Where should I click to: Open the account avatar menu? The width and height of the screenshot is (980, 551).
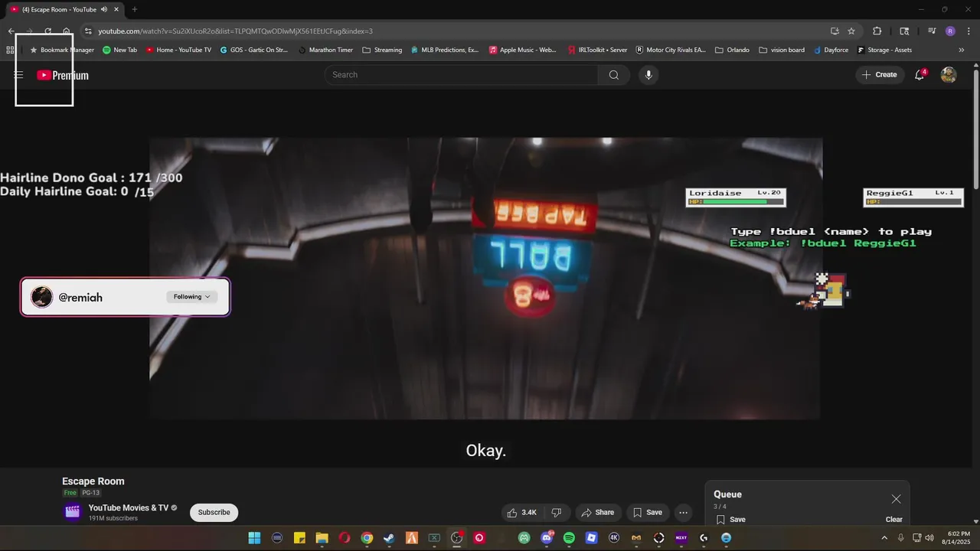[949, 75]
